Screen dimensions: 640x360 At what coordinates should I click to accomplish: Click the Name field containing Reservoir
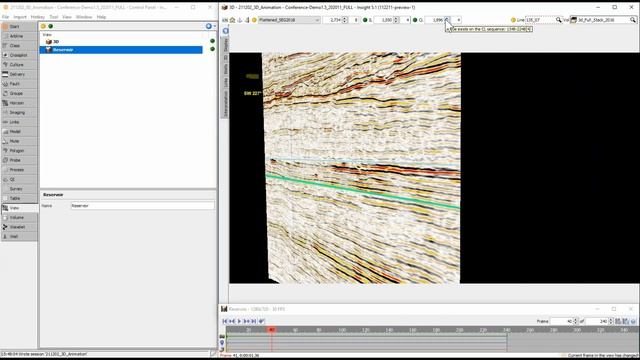(x=142, y=206)
